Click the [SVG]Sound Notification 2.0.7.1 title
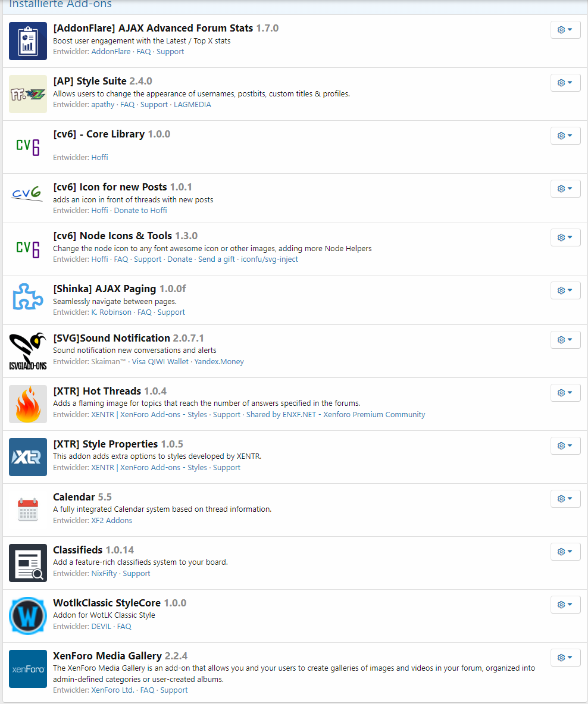Screen dimensions: 588x704 [129, 338]
